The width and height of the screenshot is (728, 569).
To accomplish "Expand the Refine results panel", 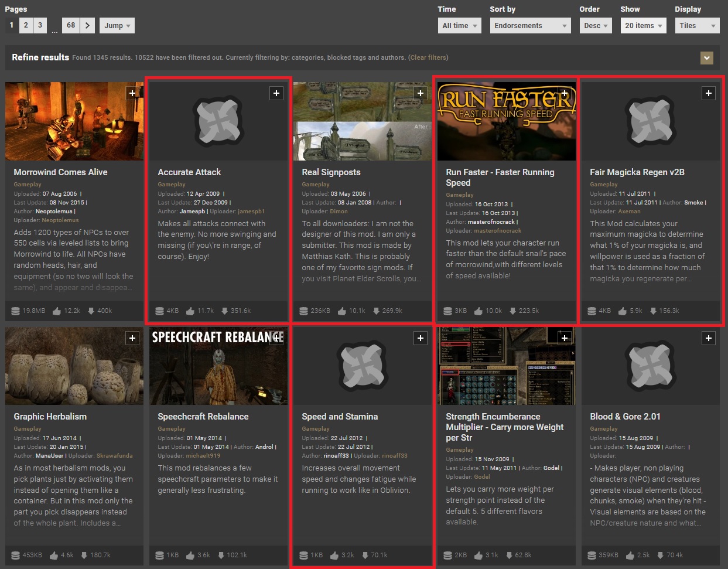I will tap(707, 58).
